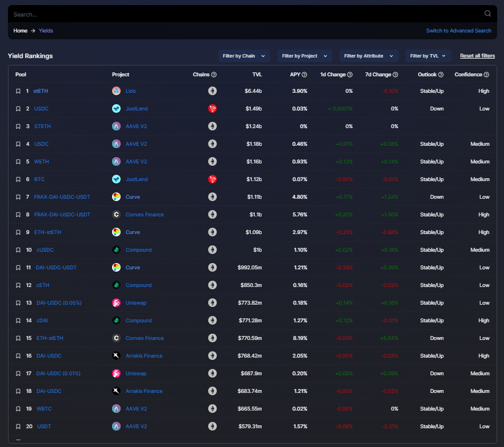504x447 pixels.
Task: Click JustLend logo in USDC row 2
Action: click(x=117, y=109)
